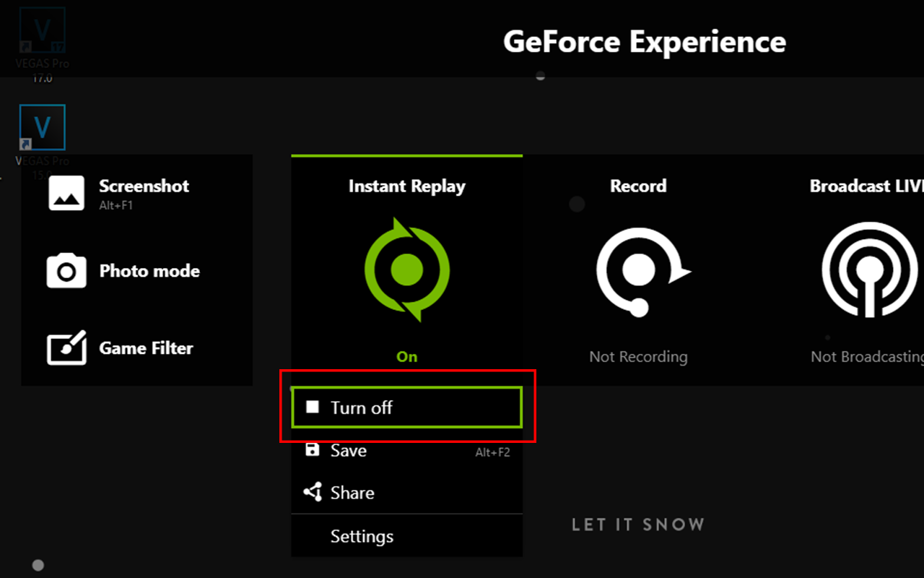Click the Screenshot label text
The width and height of the screenshot is (924, 578).
pos(144,186)
